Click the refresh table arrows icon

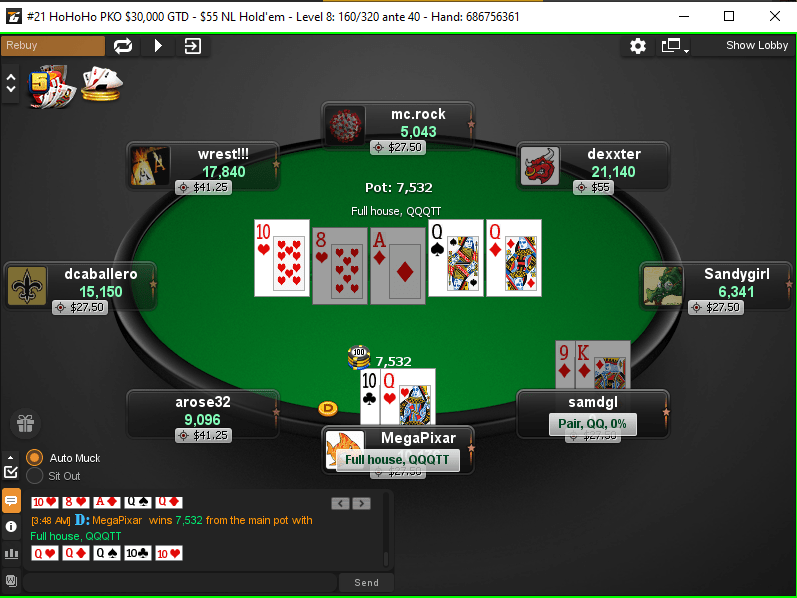pos(123,46)
